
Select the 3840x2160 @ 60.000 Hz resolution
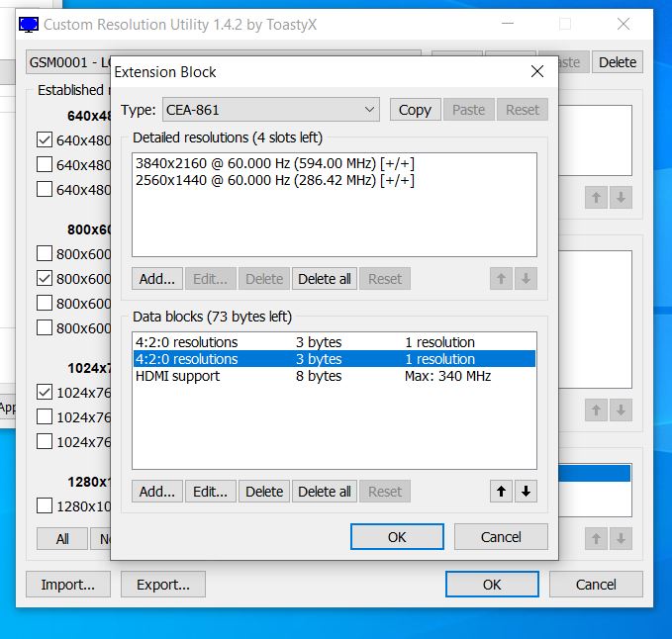pyautogui.click(x=275, y=163)
